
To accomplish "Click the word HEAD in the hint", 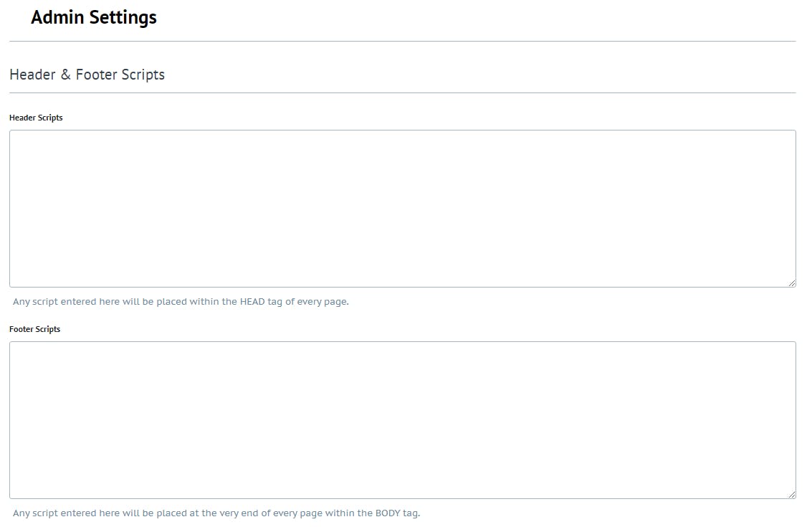I will click(x=254, y=302).
